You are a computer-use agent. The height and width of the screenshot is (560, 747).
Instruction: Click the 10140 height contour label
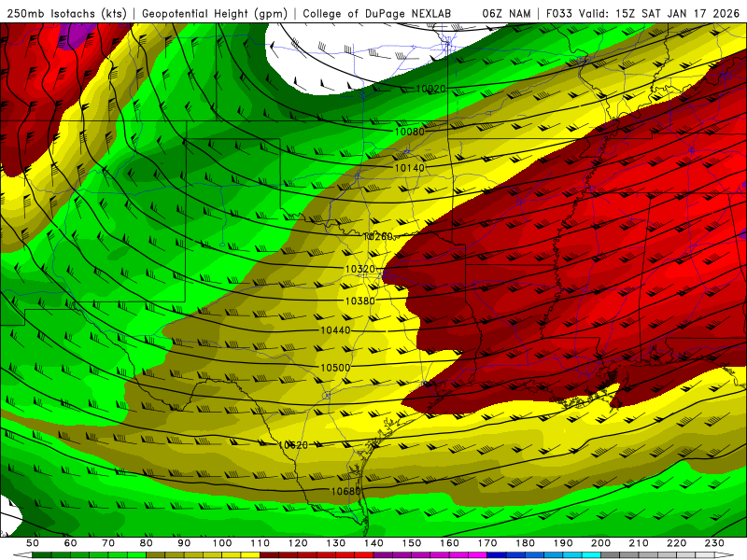[x=410, y=168]
